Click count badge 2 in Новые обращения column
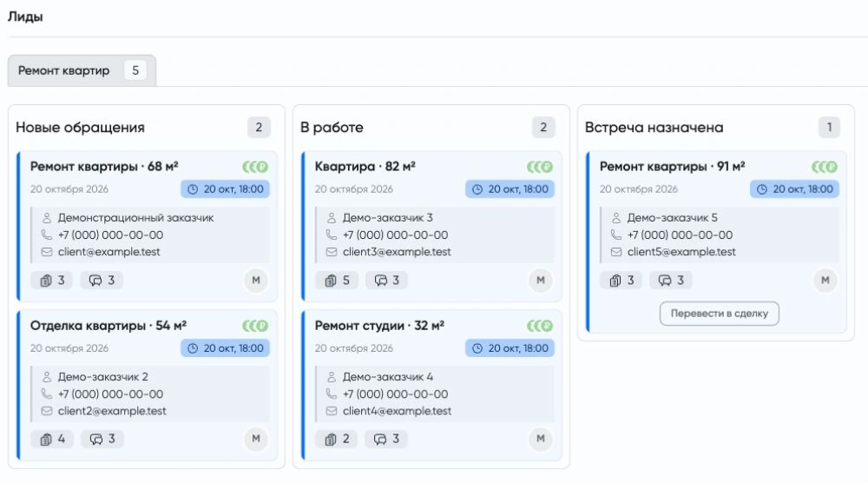 259,128
